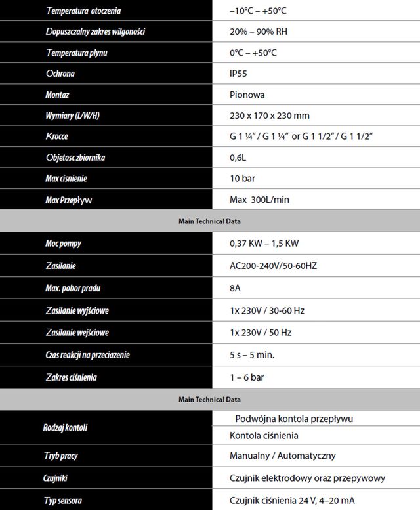420x510 pixels.
Task: Select the '230 x 170 x 230 mm' dimensions
Action: 269,116
